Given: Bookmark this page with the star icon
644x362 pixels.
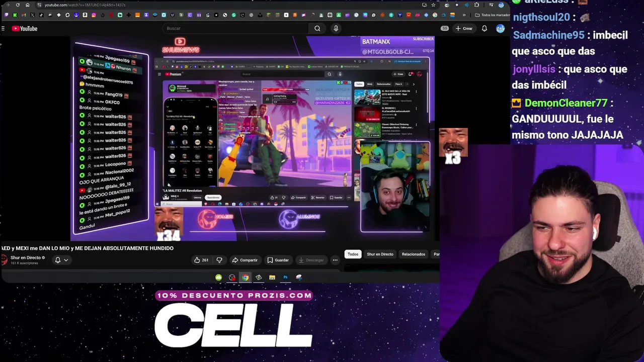Looking at the screenshot, I should 433,5.
